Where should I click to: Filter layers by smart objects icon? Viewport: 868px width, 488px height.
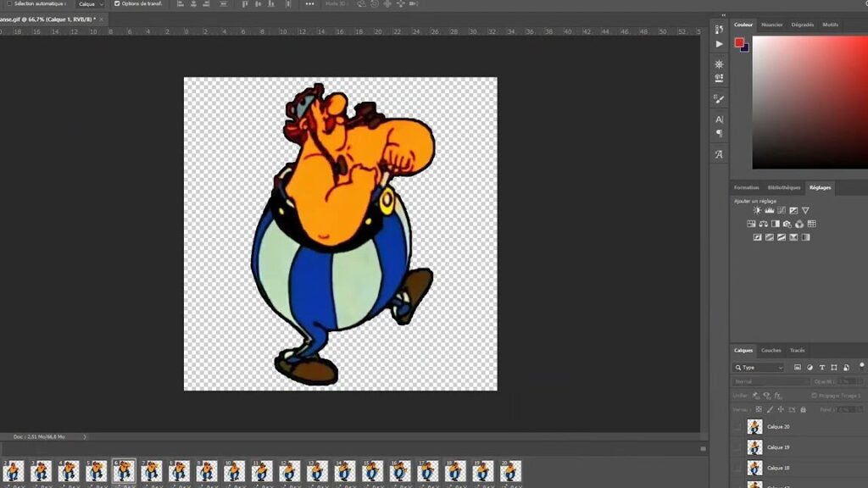click(x=847, y=368)
